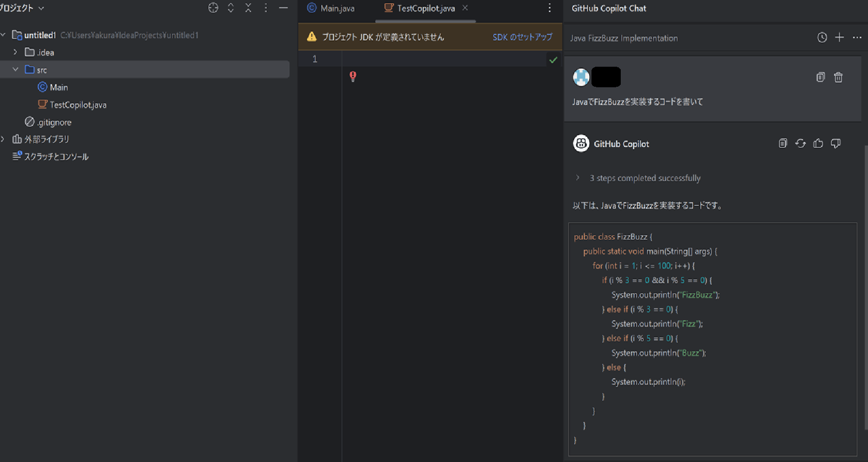
Task: Give thumbs up to Copilot response
Action: (x=818, y=143)
